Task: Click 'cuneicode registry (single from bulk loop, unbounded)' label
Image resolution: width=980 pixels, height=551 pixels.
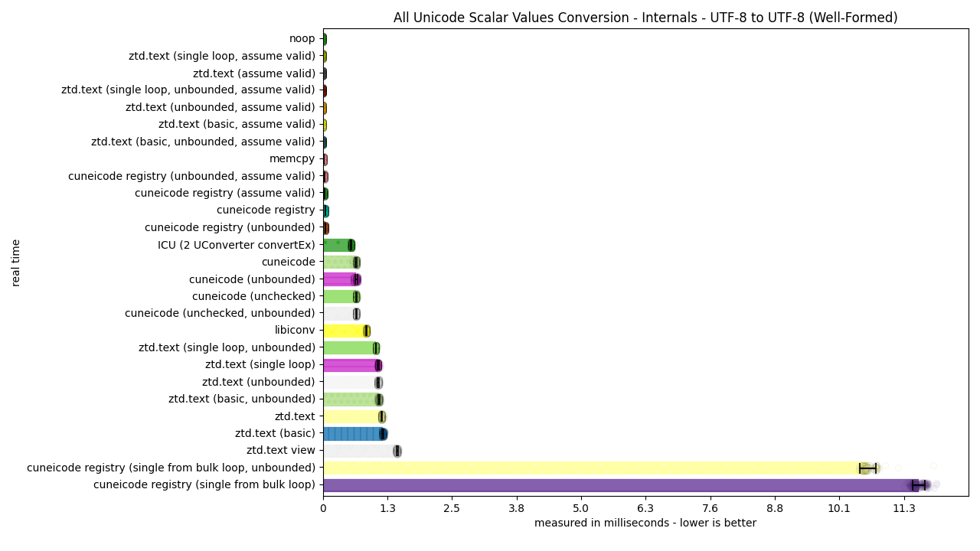Action: coord(171,468)
